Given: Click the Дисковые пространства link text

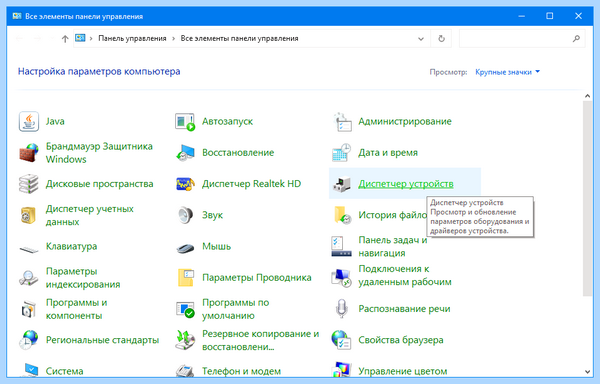Looking at the screenshot, I should coord(99,184).
